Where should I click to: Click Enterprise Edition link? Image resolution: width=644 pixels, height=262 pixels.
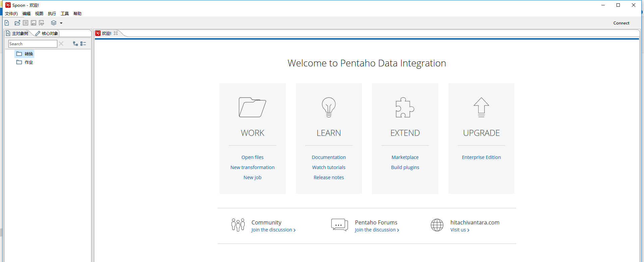(481, 157)
